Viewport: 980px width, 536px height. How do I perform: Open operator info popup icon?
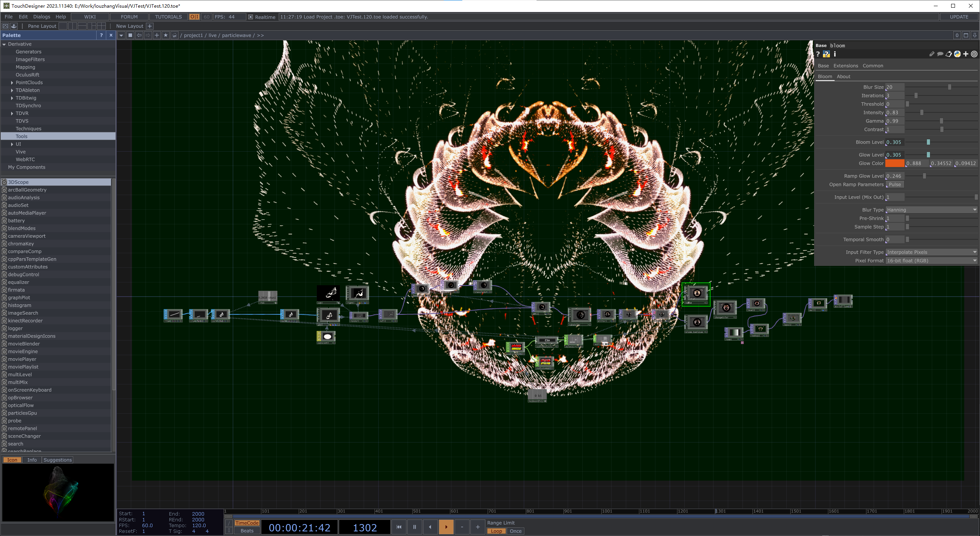835,54
